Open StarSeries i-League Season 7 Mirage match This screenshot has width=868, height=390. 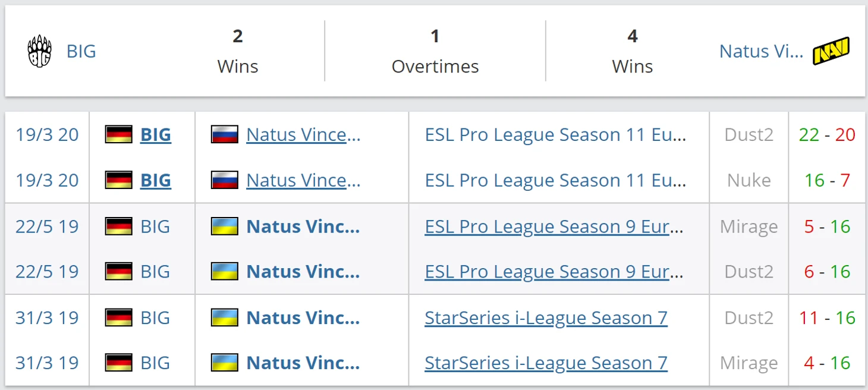pos(546,363)
